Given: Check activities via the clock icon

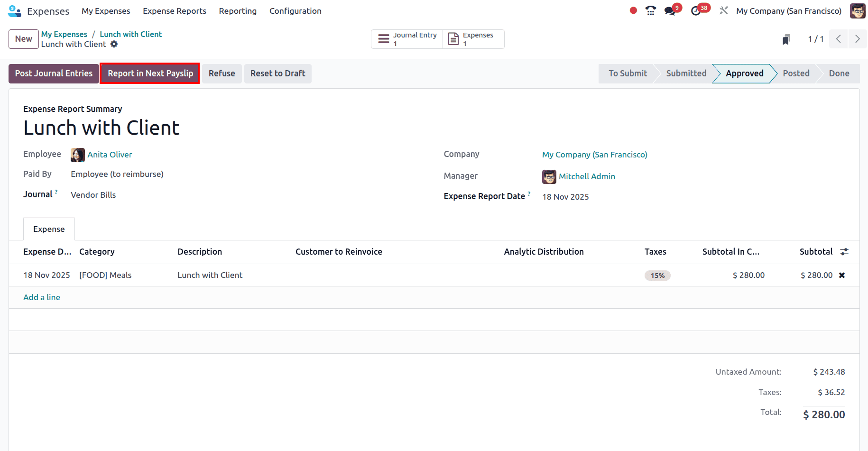Looking at the screenshot, I should 697,9.
